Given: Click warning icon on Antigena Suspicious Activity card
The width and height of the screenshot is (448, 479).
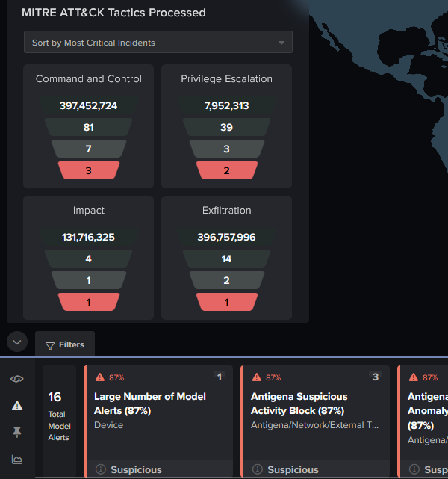Looking at the screenshot, I should point(257,377).
